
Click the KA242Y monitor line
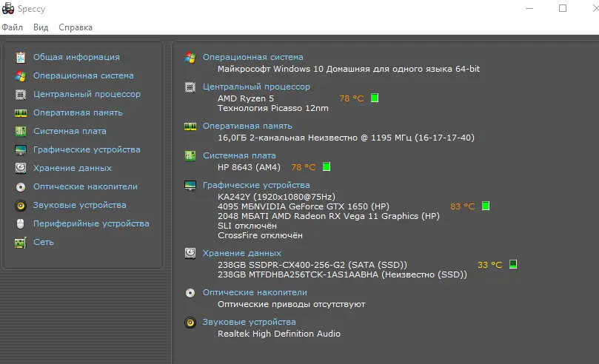pyautogui.click(x=277, y=197)
